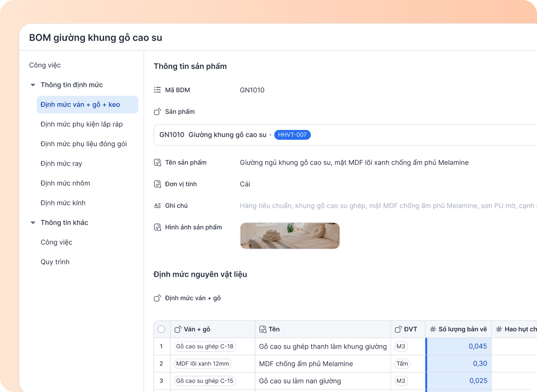Image resolution: width=537 pixels, height=392 pixels.
Task: Open the product bed image thumbnail
Action: pos(290,236)
